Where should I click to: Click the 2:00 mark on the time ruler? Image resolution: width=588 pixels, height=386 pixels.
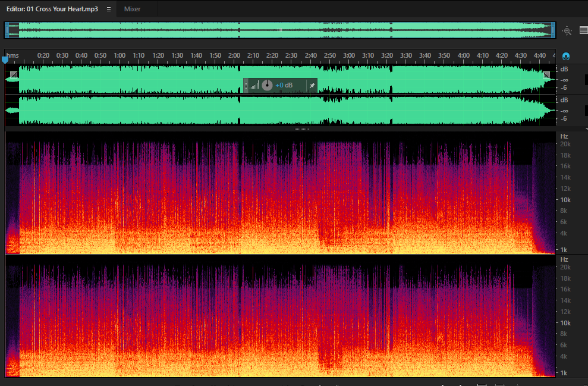(234, 55)
